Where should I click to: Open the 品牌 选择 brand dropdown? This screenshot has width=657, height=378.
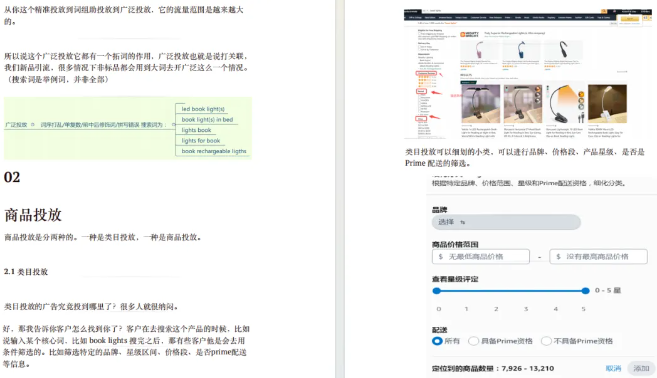click(x=506, y=222)
